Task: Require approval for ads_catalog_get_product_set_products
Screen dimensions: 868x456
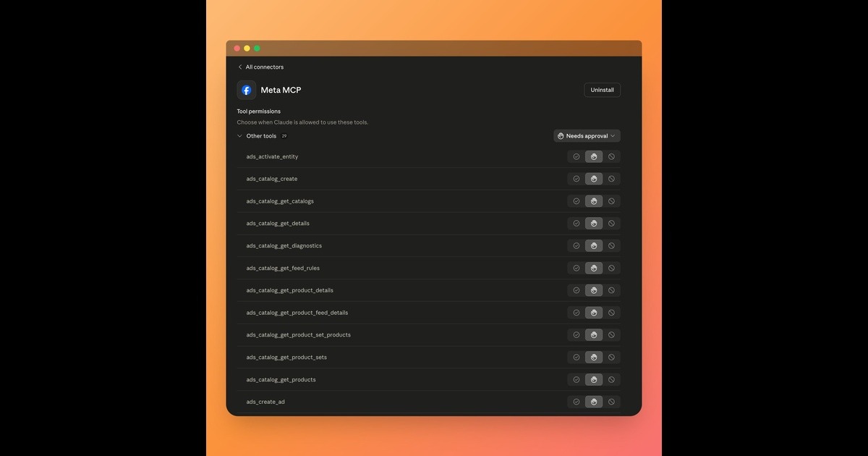Action: (x=594, y=335)
